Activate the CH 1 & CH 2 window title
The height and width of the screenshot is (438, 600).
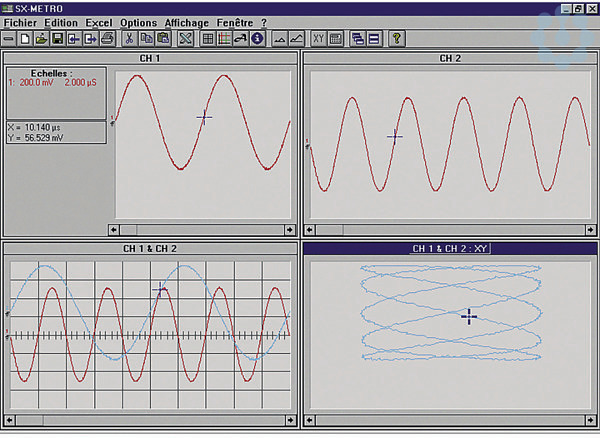click(150, 249)
